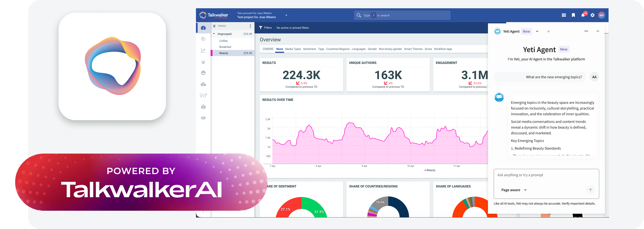
Task: Toggle the eye visibility sidebar icon
Action: 203,118
